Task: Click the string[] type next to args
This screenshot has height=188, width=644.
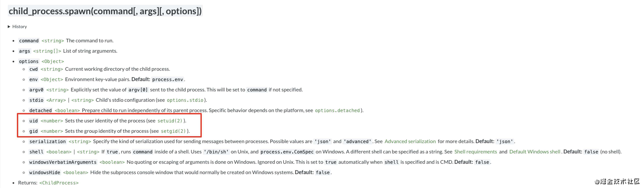Action: pos(47,51)
